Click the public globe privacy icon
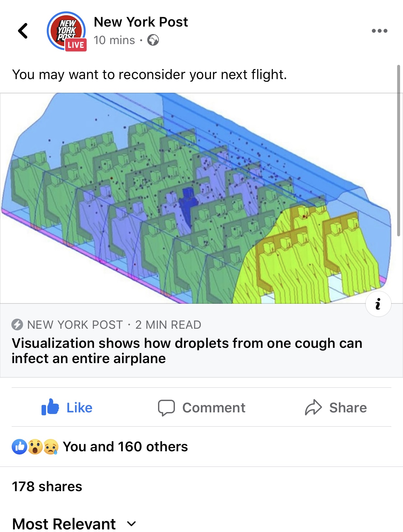403x532 pixels. (153, 41)
